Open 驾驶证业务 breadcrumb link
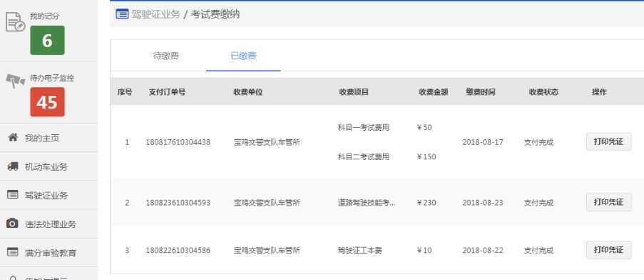This screenshot has height=280, width=644. pos(155,14)
